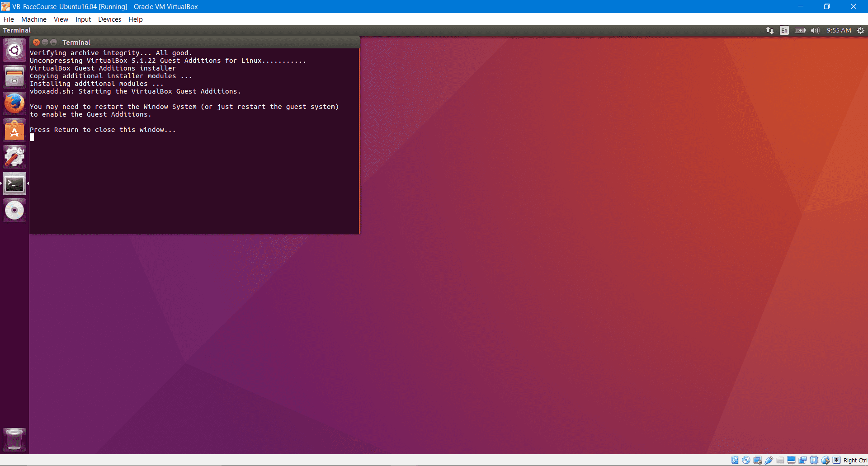
Task: Click the optical disk status icon
Action: [746, 460]
